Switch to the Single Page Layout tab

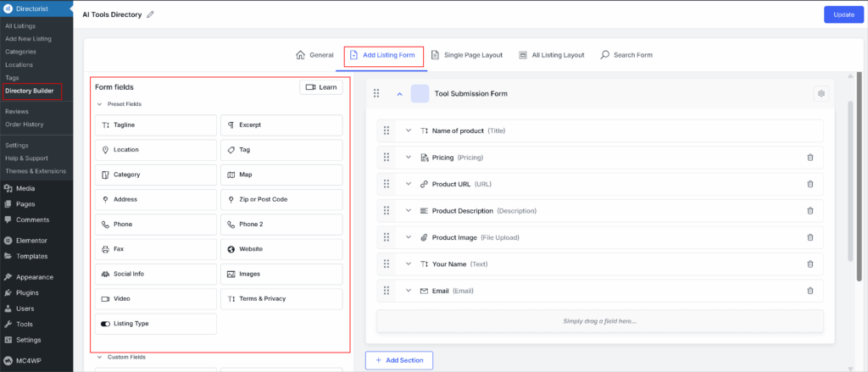pyautogui.click(x=466, y=55)
